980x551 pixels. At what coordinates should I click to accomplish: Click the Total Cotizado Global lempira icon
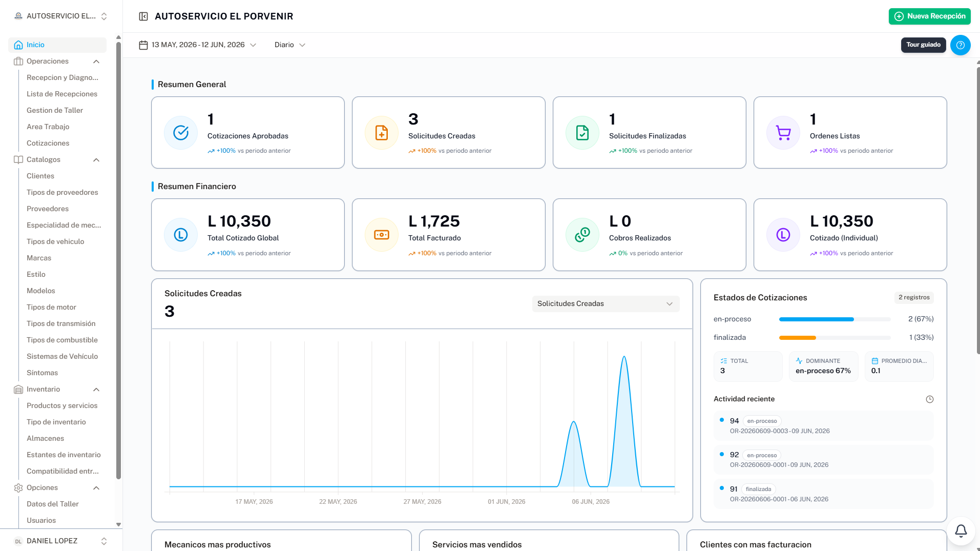point(181,235)
